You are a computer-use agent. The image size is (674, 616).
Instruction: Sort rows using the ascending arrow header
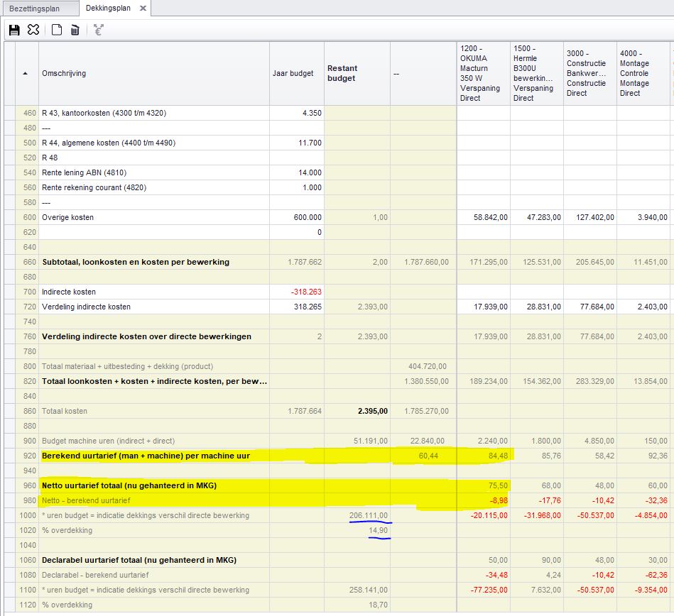(x=26, y=74)
